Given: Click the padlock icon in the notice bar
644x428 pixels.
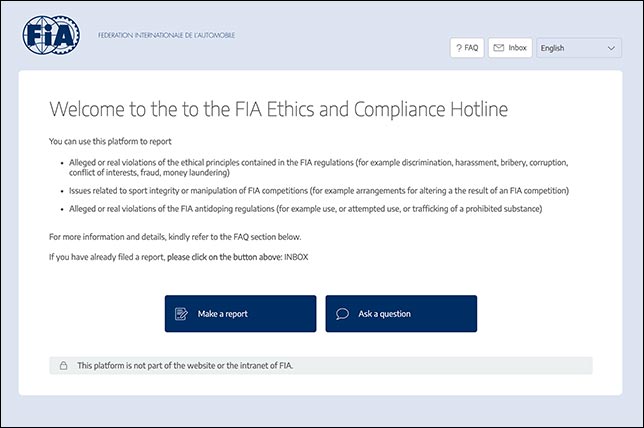Looking at the screenshot, I should [x=63, y=366].
